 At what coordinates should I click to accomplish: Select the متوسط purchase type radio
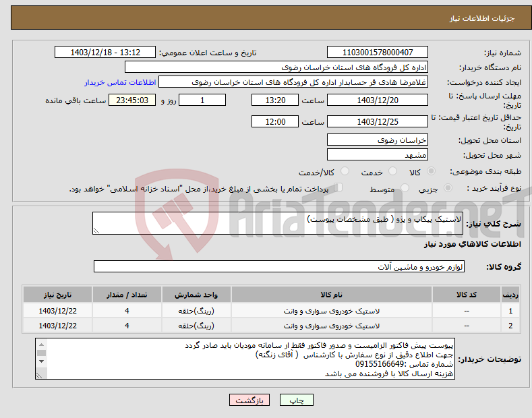pos(405,188)
